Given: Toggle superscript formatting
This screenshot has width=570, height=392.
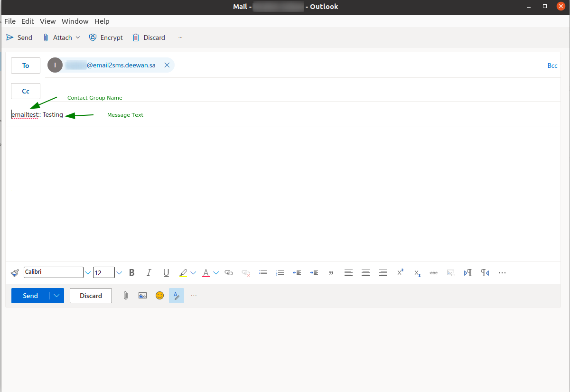Looking at the screenshot, I should [400, 272].
